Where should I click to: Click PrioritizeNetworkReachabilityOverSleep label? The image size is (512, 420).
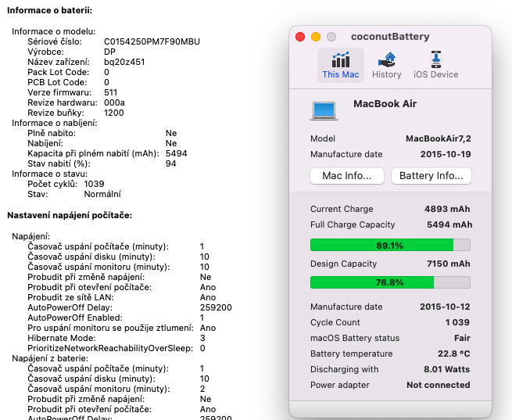coord(110,348)
